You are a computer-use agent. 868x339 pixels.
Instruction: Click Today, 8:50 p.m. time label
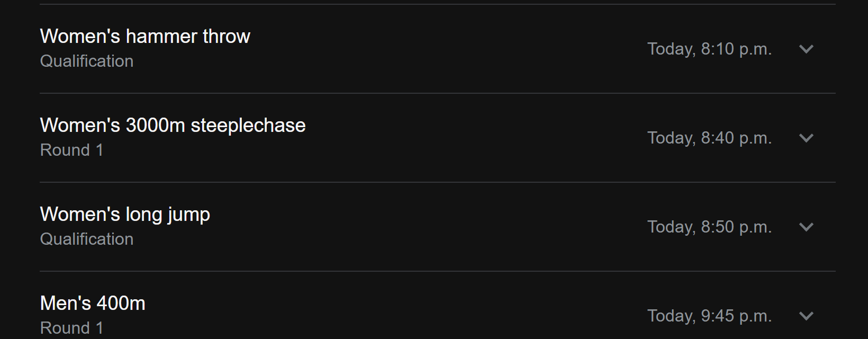710,227
